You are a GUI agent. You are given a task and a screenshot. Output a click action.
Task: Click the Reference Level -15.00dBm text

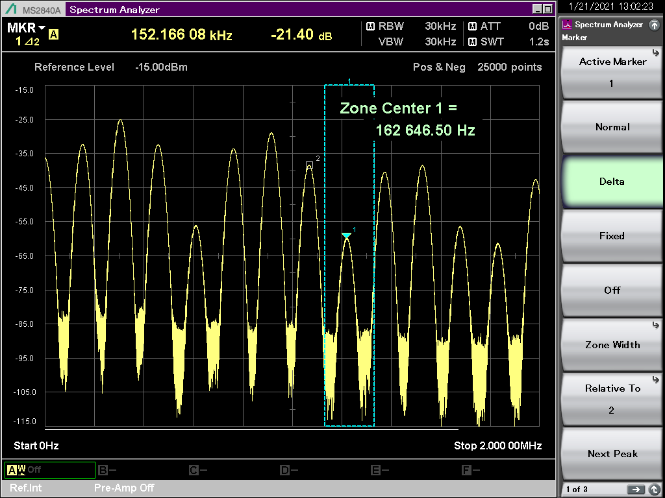point(111,67)
